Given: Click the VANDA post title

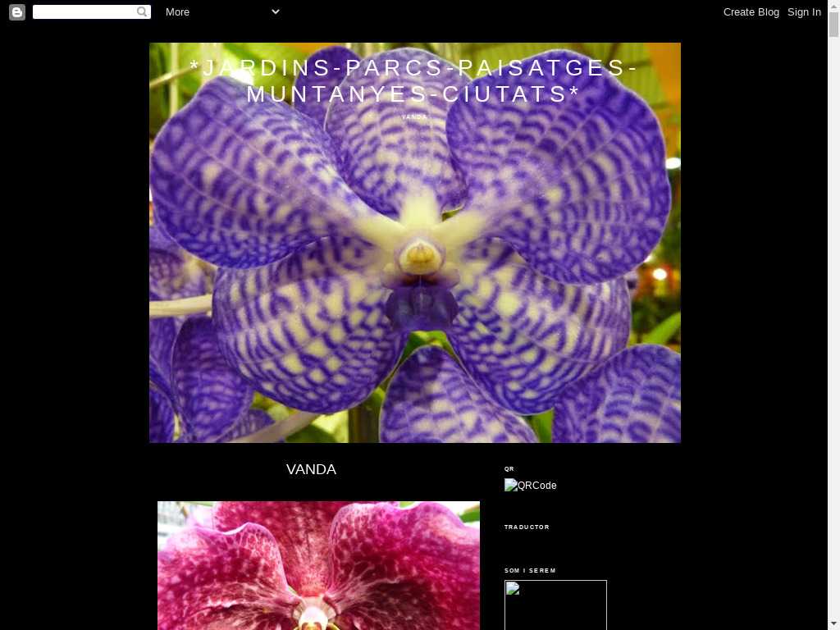Looking at the screenshot, I should click(x=311, y=469).
